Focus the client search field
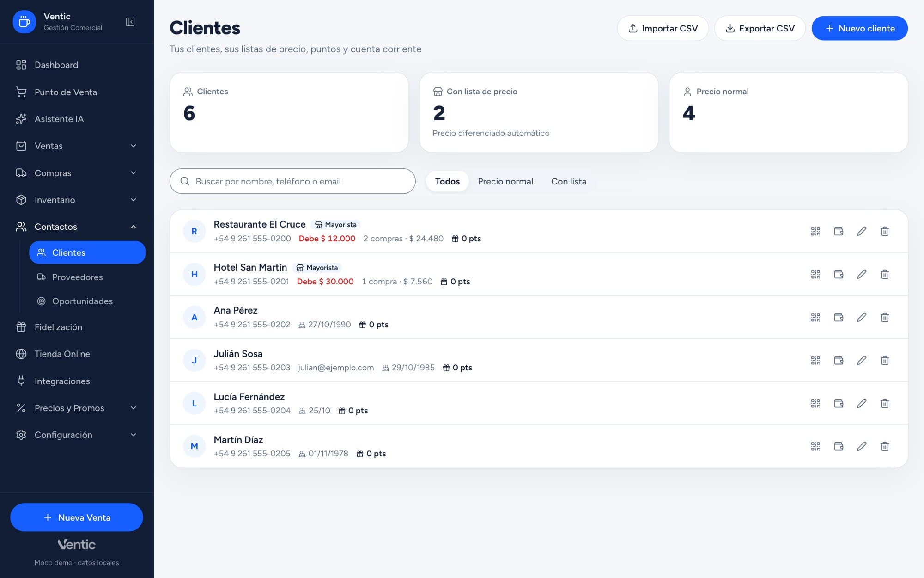The width and height of the screenshot is (924, 578). 292,181
